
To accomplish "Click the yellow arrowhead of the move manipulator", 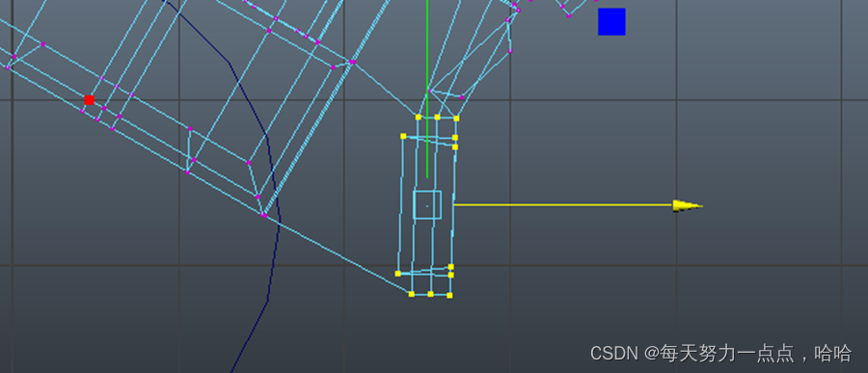I will (x=687, y=206).
